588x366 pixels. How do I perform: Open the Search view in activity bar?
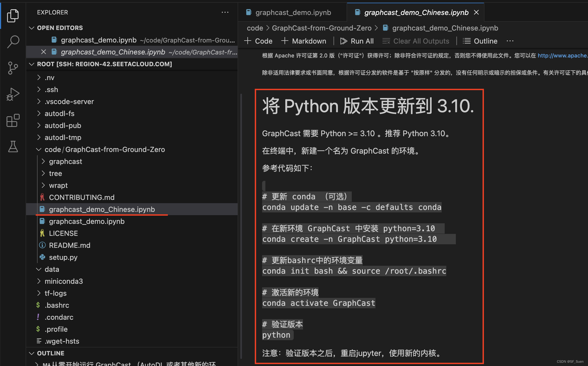[x=13, y=42]
